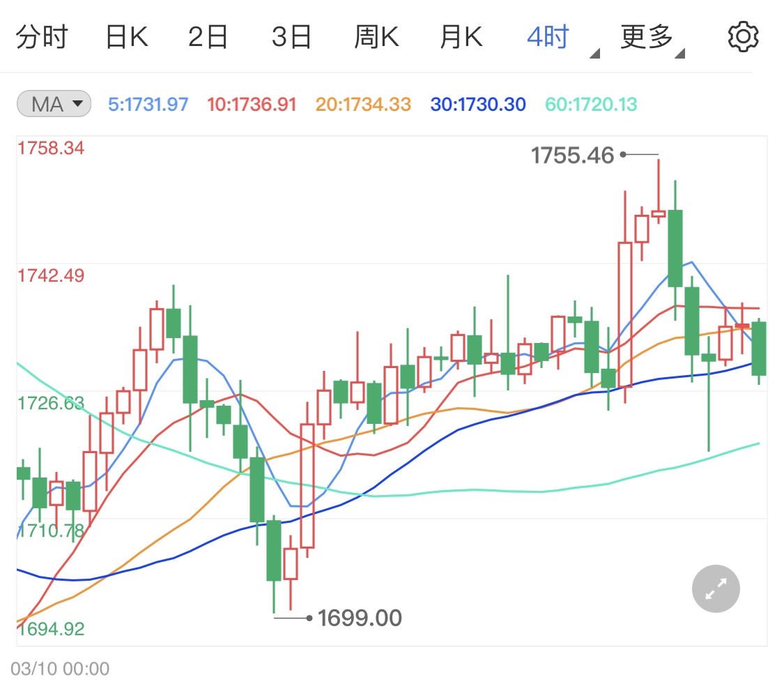Click the date label 03/10 00:00
The height and width of the screenshot is (686, 784).
tap(60, 669)
